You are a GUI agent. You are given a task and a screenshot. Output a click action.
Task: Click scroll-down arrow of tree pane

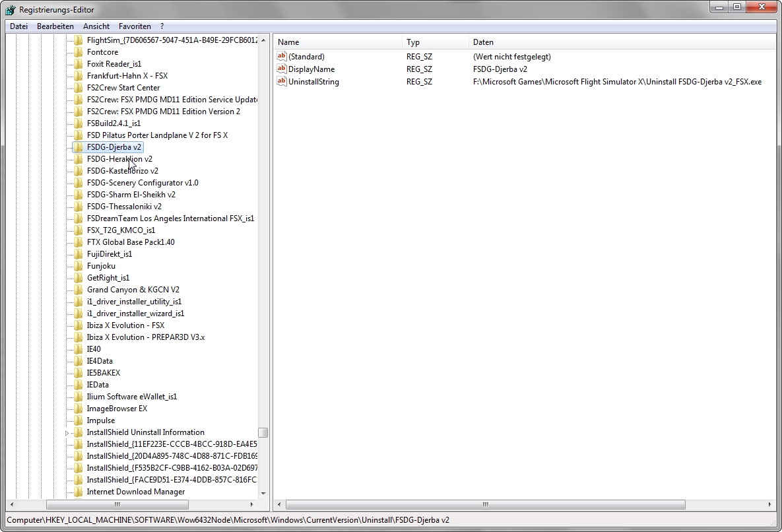263,493
